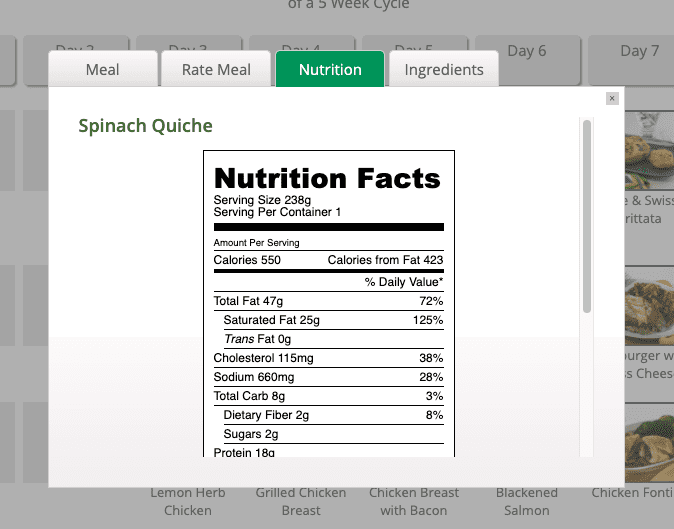Open the Swiss Frittata meal thumbnail

(649, 150)
